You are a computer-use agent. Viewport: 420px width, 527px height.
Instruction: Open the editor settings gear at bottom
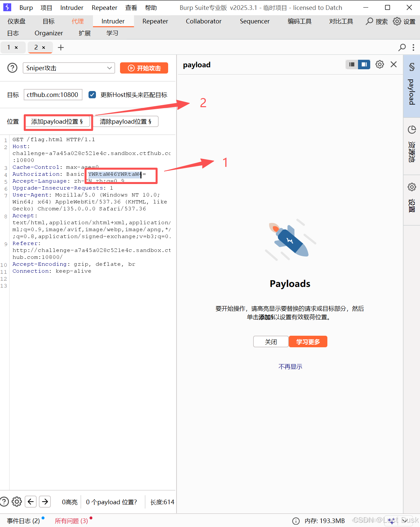point(17,502)
